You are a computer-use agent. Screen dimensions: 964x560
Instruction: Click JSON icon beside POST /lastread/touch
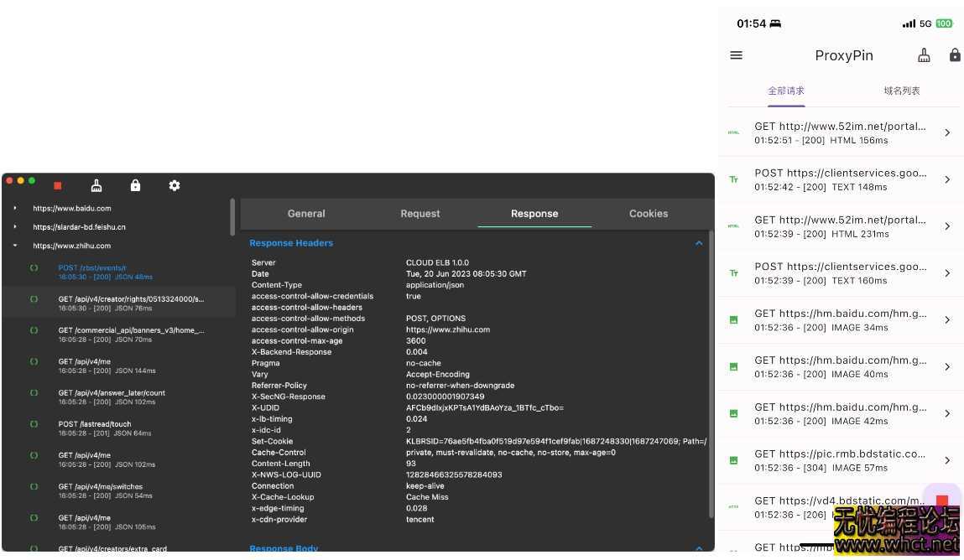coord(34,424)
